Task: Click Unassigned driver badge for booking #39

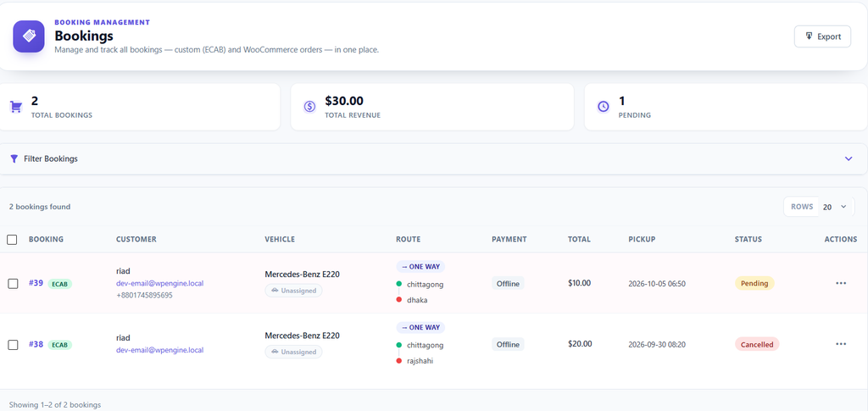Action: pyautogui.click(x=293, y=291)
